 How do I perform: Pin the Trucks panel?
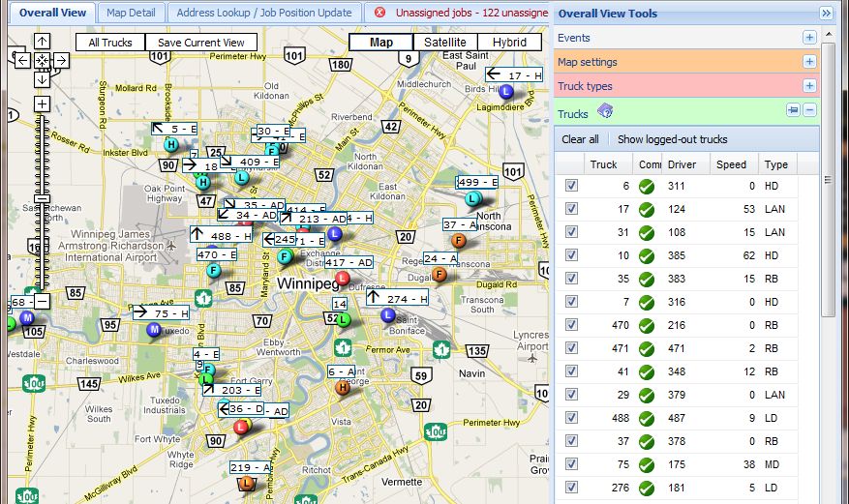(x=792, y=111)
